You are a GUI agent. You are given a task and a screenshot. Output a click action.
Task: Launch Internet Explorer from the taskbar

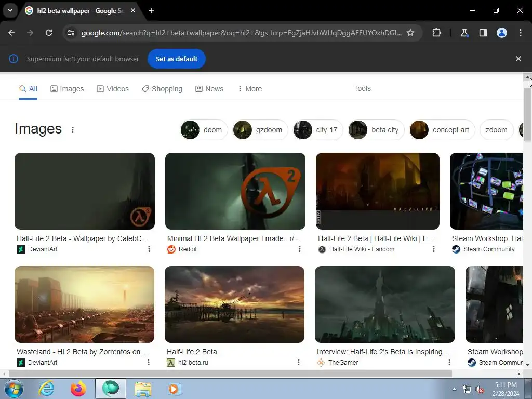click(x=46, y=389)
